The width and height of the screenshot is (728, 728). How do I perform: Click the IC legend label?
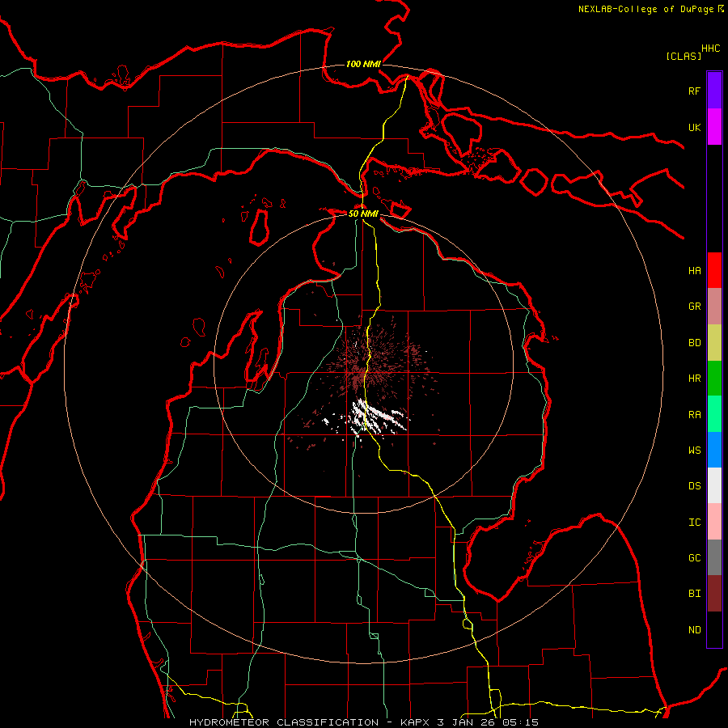694,523
